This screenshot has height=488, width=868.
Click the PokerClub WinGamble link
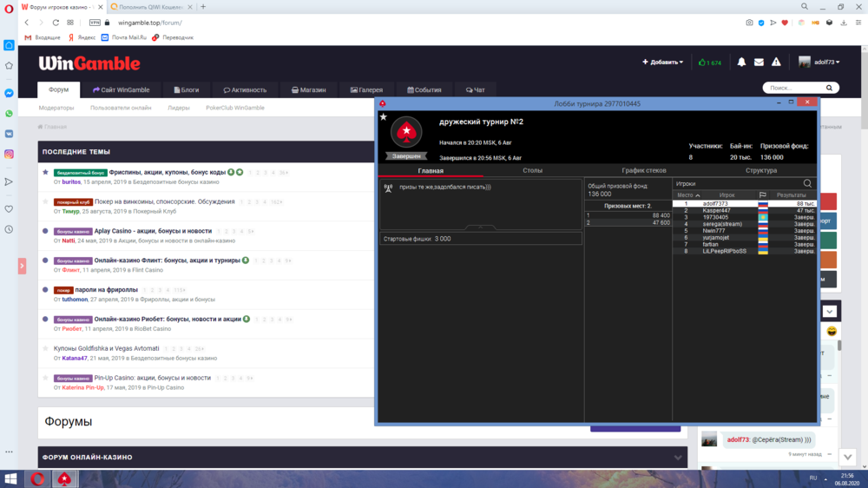coord(234,108)
